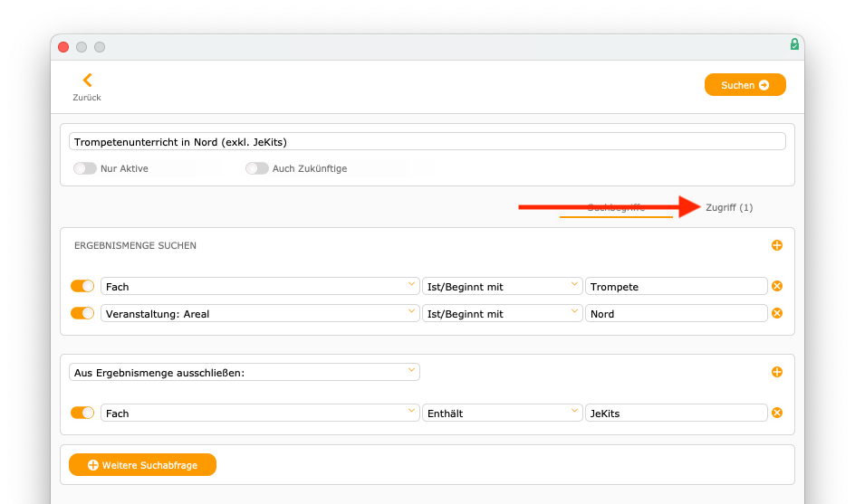855x504 pixels.
Task: Click the ERGEBNISMENGE SUCHEN heading
Action: tap(135, 246)
